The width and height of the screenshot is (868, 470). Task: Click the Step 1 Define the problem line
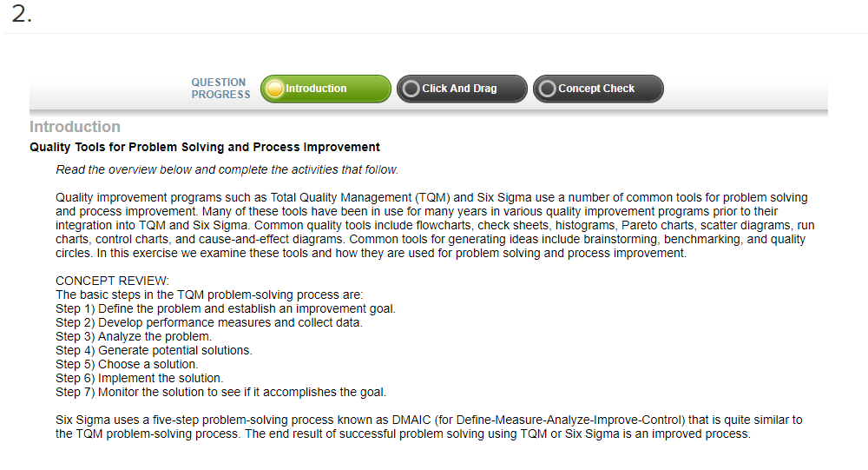(226, 308)
